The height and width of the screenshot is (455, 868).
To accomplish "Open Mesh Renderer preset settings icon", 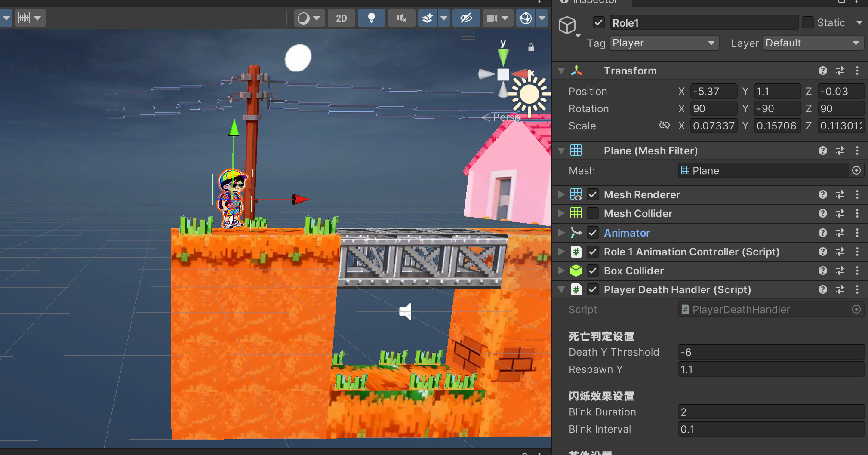I will tap(840, 195).
